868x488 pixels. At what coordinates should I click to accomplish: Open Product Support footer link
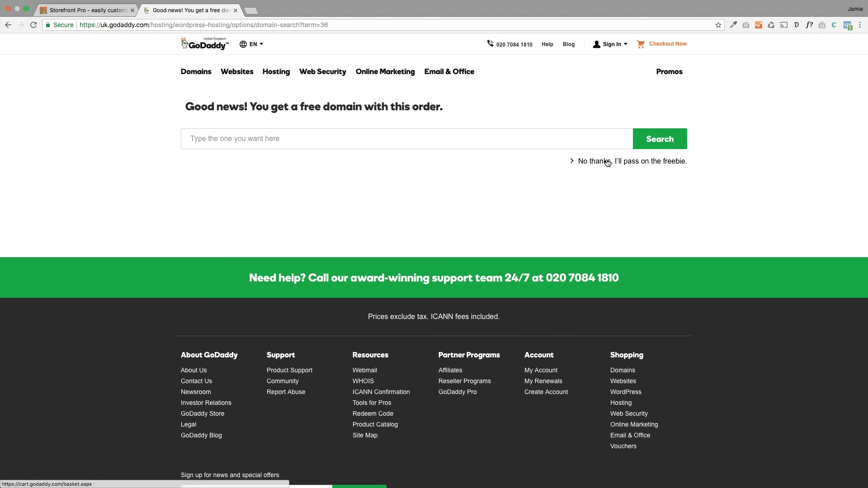coord(289,370)
